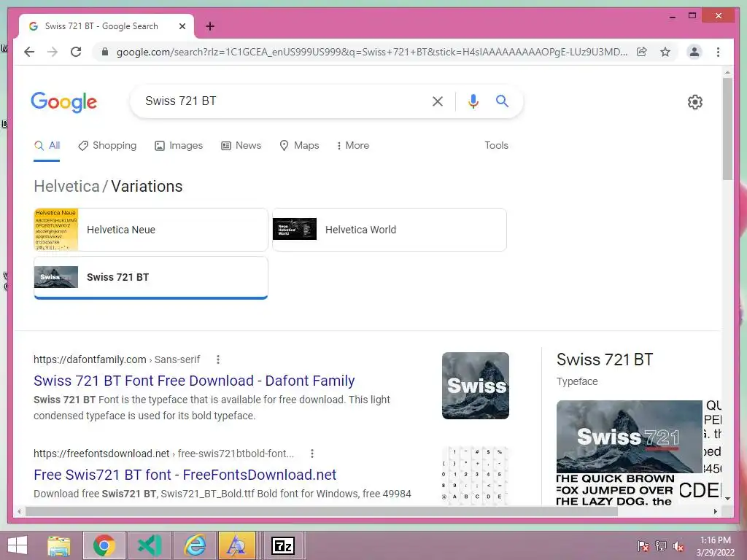Open Swiss 721 BT Font Free Download link
Screen dimensions: 747x560
click(x=194, y=381)
